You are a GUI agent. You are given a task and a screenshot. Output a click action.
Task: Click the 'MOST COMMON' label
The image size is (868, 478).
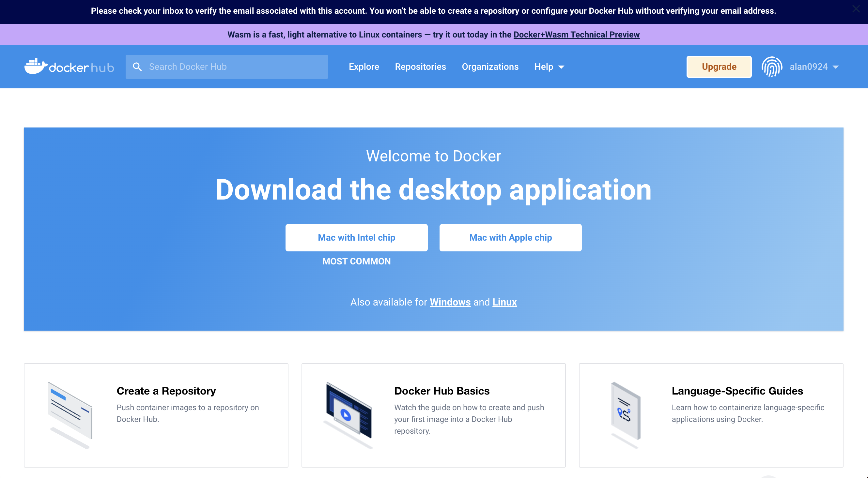356,261
